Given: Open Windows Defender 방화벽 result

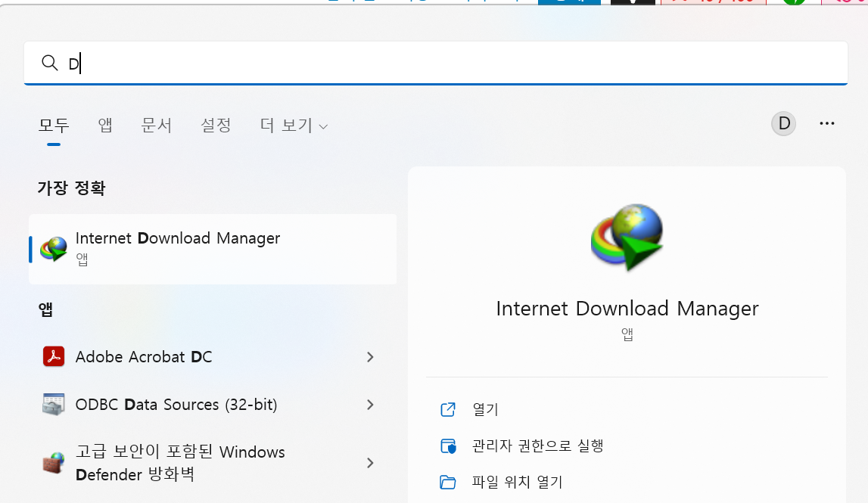Looking at the screenshot, I should coord(213,463).
